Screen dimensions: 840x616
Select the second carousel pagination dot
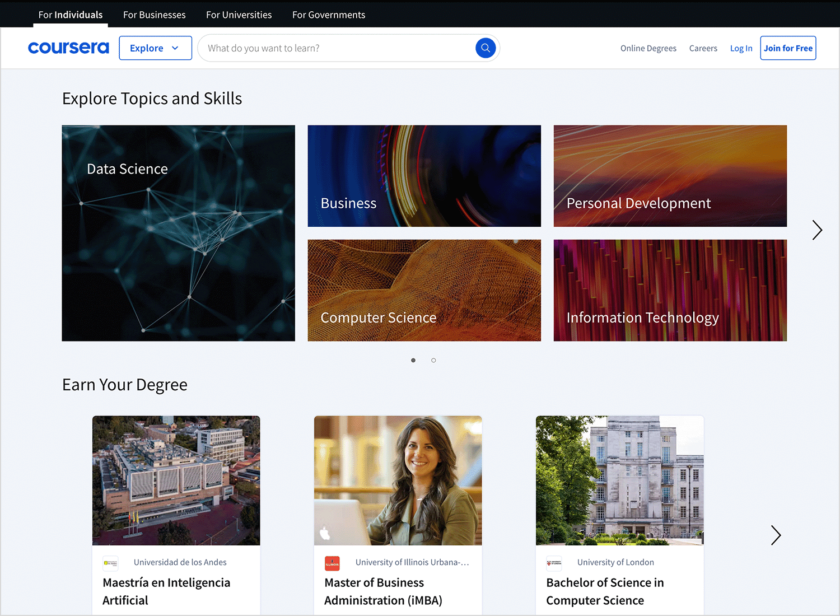click(433, 360)
